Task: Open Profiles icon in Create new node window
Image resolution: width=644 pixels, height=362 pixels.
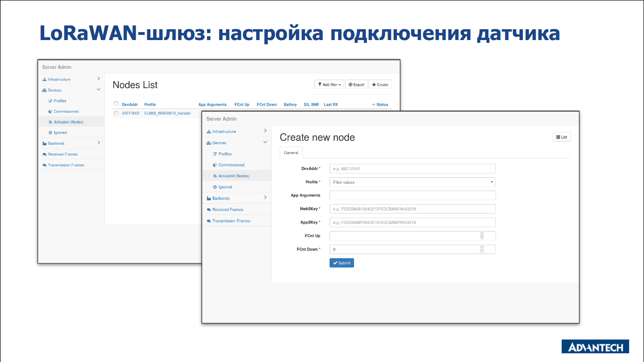Action: [215, 154]
